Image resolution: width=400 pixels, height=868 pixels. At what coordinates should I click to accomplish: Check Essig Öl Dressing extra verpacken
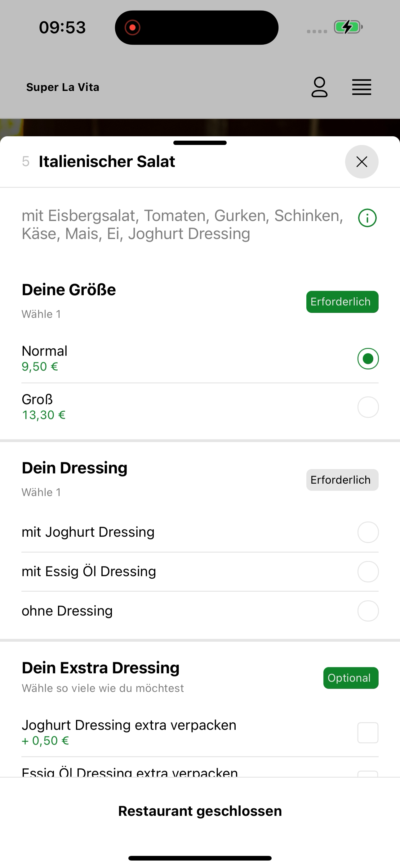(x=368, y=774)
